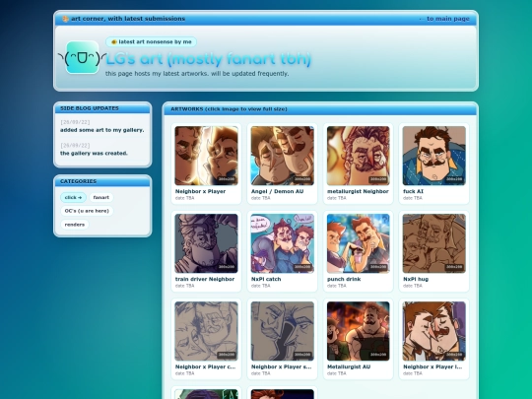Screen dimensions: 532x399
Task: Click the 'fuck AI' caption text
Action: [x=413, y=191]
